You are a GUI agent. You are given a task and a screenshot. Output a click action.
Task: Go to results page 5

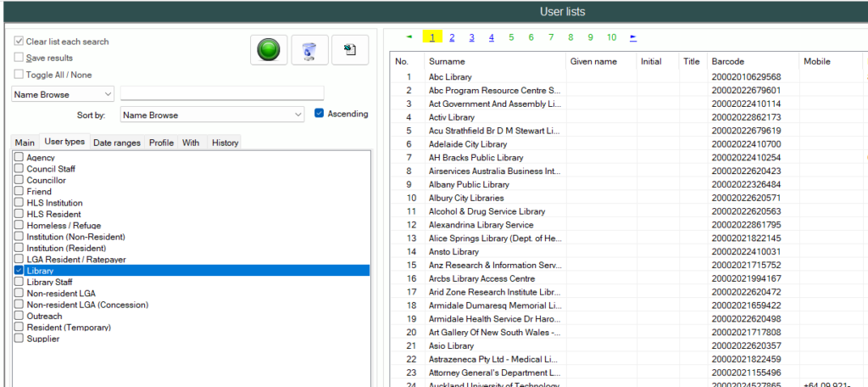tap(511, 37)
